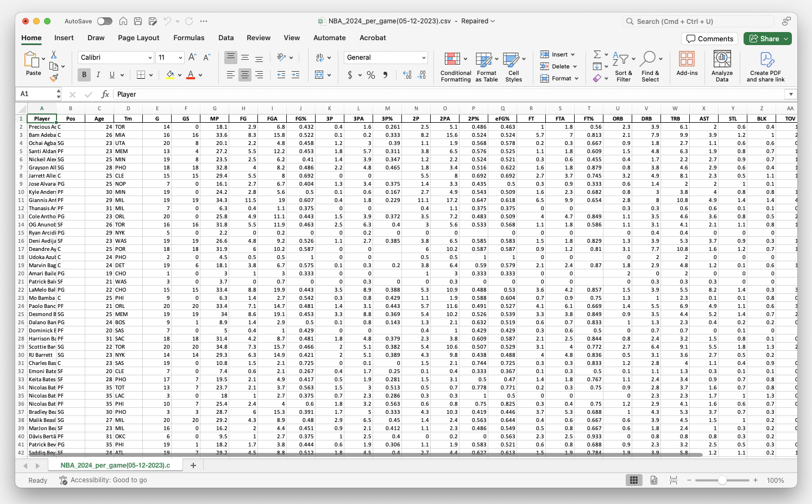
Task: Add a new worksheet with the plus button
Action: click(x=193, y=465)
